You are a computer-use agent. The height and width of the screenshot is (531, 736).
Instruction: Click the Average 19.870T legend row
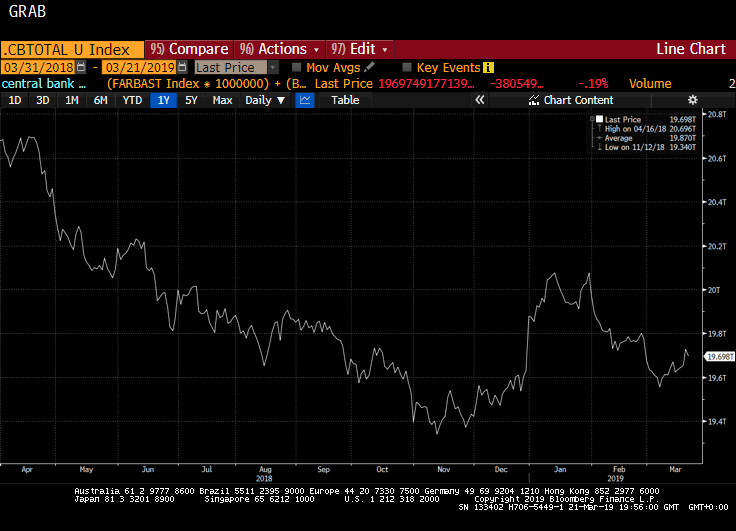(646, 138)
